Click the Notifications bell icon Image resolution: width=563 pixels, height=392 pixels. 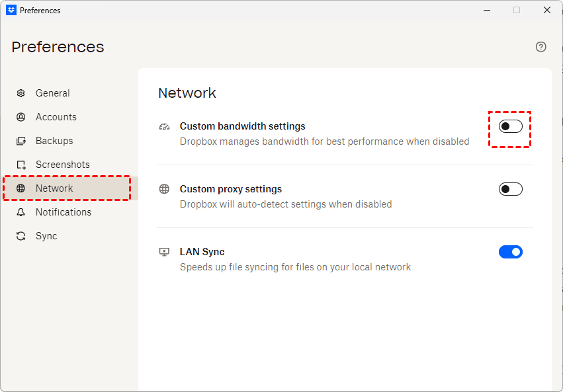click(x=21, y=212)
